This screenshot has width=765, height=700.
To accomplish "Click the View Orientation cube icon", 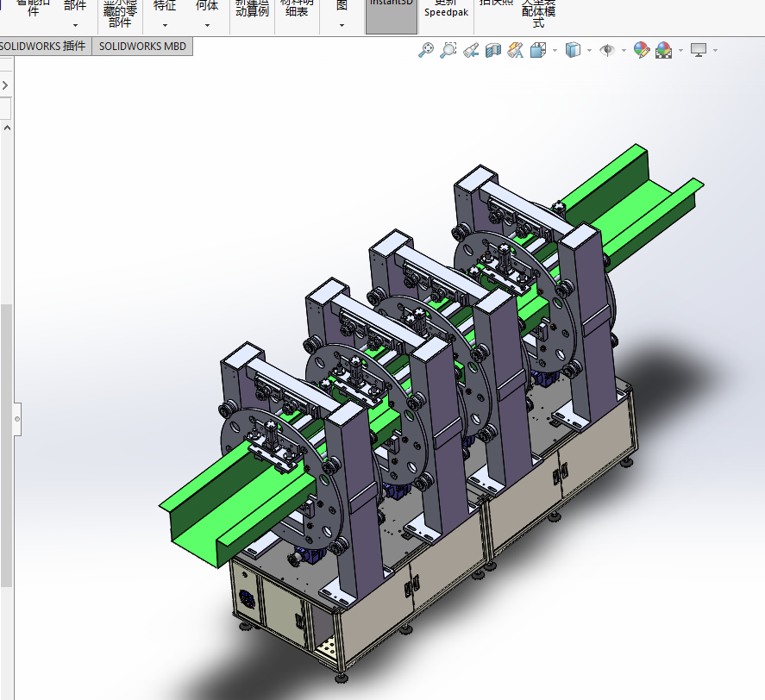I will [538, 50].
